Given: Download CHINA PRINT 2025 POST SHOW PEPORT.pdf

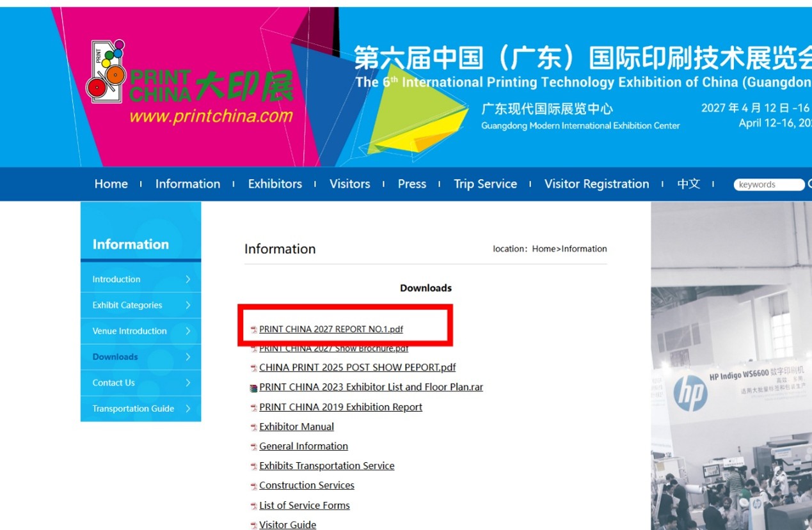Looking at the screenshot, I should [x=358, y=368].
